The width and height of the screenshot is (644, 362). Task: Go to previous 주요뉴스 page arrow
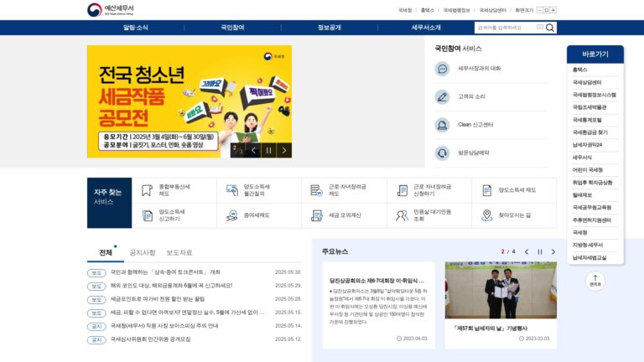tap(527, 252)
